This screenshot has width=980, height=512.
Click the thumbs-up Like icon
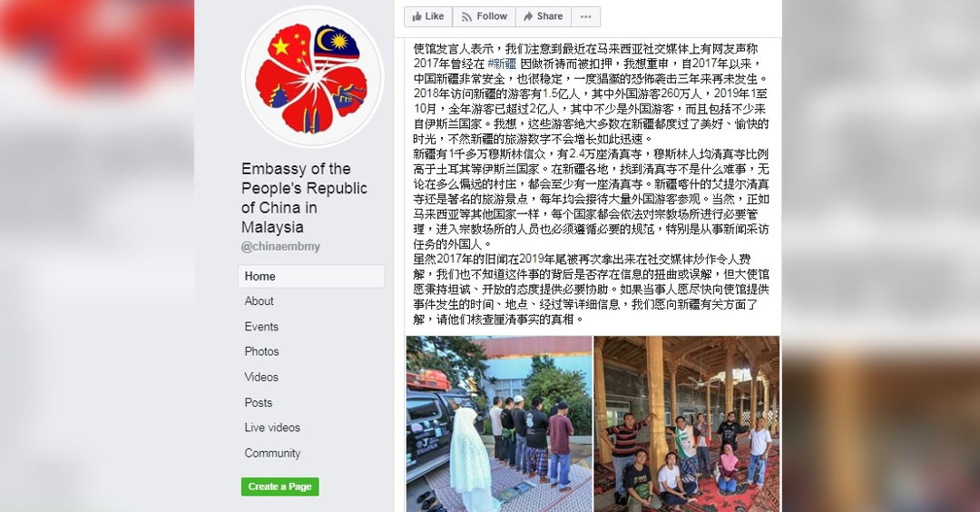pos(416,17)
